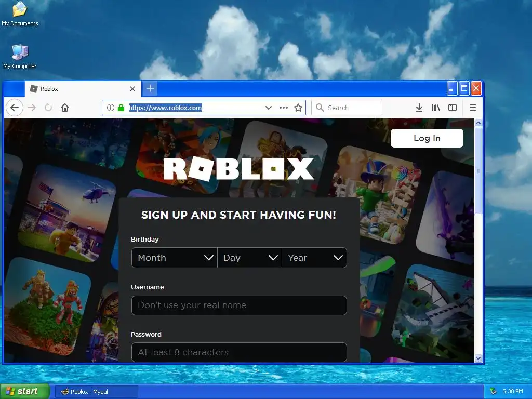This screenshot has width=532, height=399.
Task: Click the Password label
Action: tap(146, 334)
